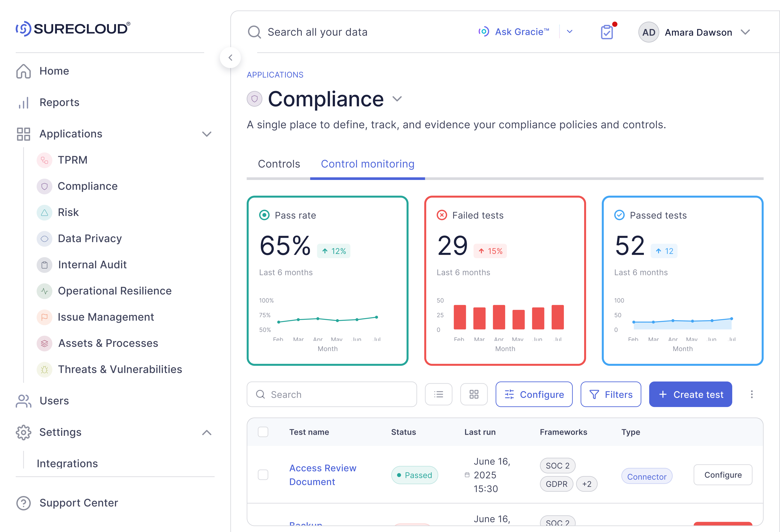Open the three-dot more options menu
The width and height of the screenshot is (780, 532).
751,394
